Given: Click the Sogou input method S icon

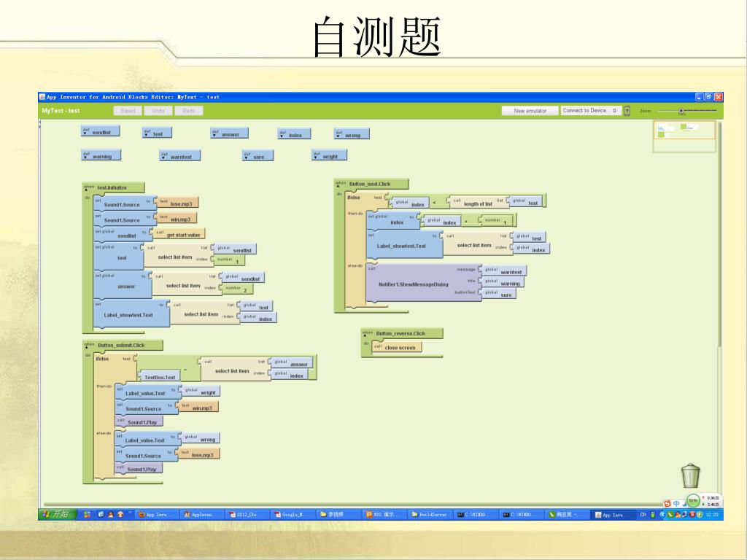Looking at the screenshot, I should click(x=667, y=504).
